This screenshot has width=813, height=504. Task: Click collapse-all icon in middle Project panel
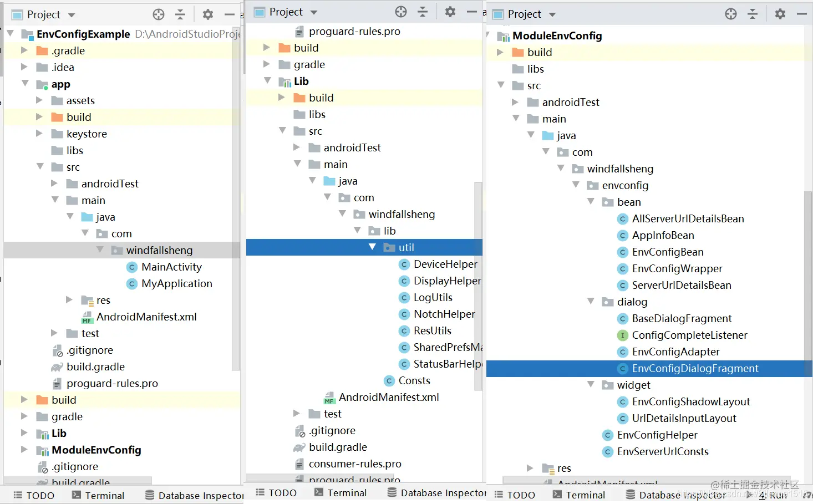pos(423,12)
